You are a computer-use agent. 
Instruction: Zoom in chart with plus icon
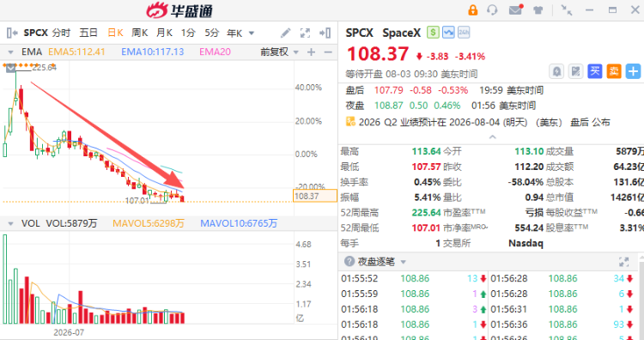(x=312, y=52)
